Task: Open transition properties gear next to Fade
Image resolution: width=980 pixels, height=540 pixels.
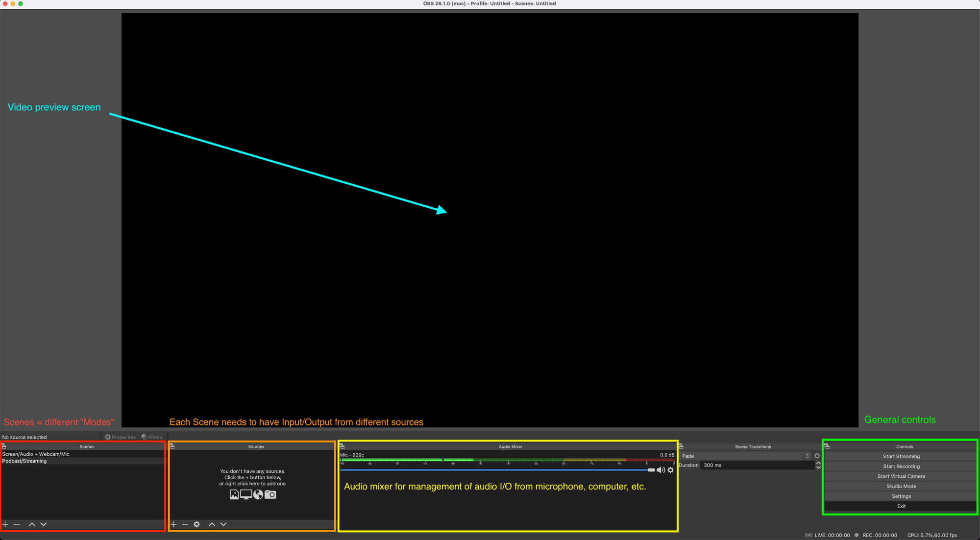Action: coord(817,456)
